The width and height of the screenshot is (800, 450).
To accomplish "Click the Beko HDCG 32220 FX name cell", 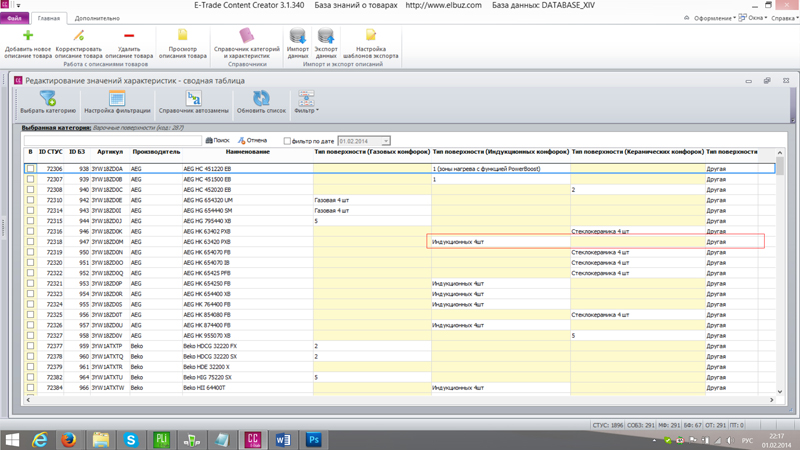I will click(248, 346).
